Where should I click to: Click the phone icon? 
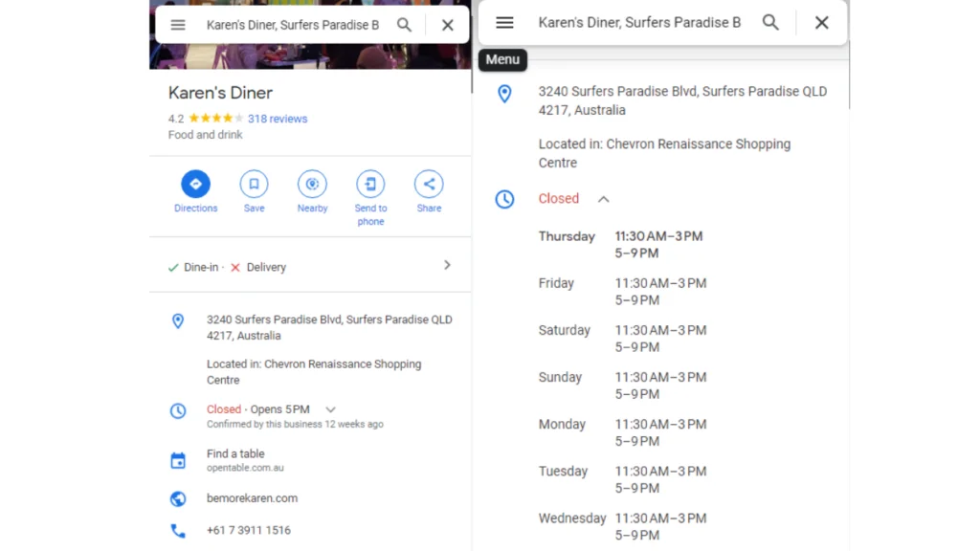[178, 530]
